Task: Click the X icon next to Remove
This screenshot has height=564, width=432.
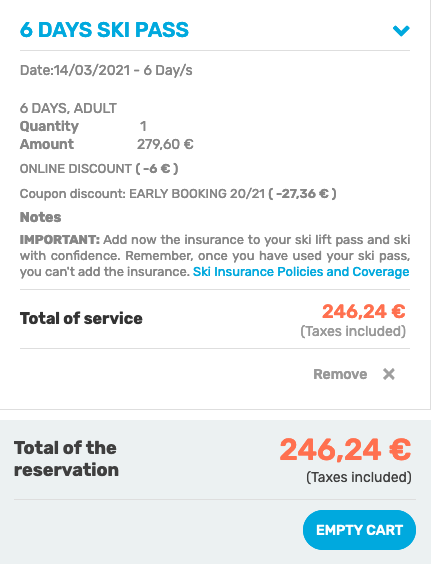Action: click(x=389, y=374)
